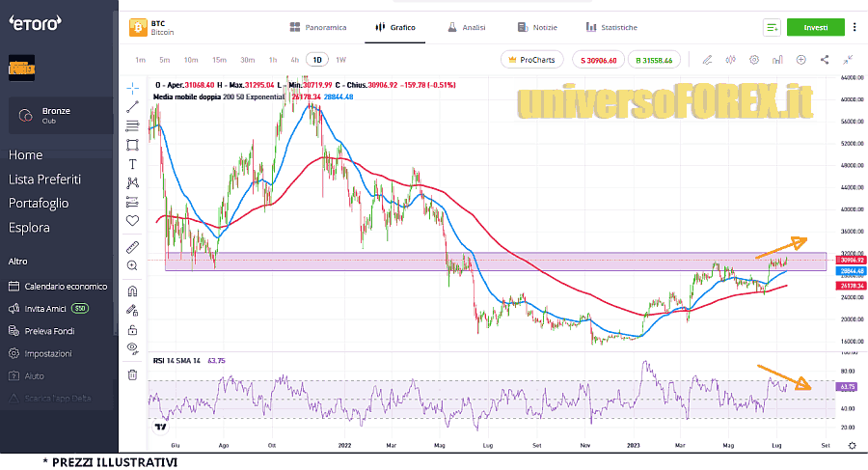Expand the candlestick chart type selector
Viewport: 868px width, 470px height.
click(x=731, y=60)
